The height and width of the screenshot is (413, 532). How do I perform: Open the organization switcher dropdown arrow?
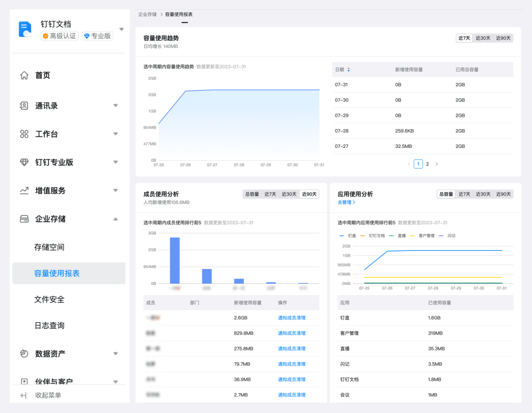[x=122, y=29]
